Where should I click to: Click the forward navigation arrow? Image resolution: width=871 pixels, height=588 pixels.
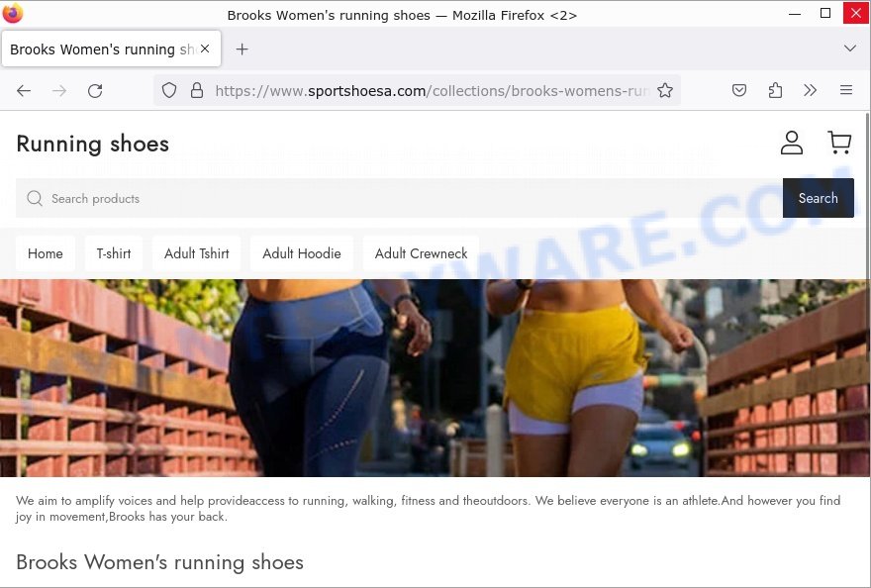[x=58, y=91]
